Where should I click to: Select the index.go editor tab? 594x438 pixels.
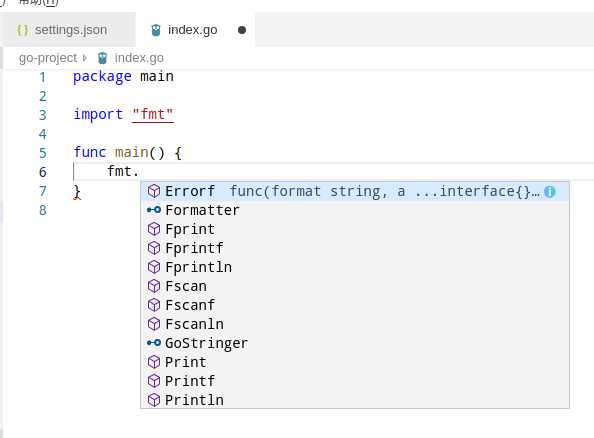pyautogui.click(x=195, y=30)
